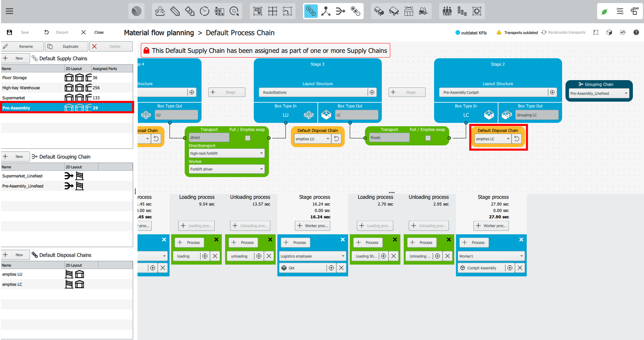The image size is (644, 340).
Task: Click the Duplicate button
Action: 66,46
